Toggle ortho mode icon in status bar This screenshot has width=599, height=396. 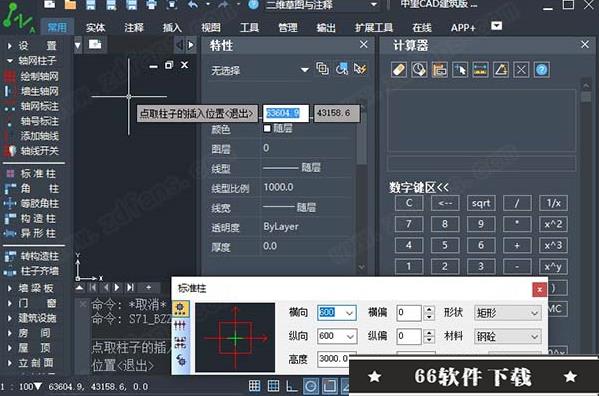point(292,386)
